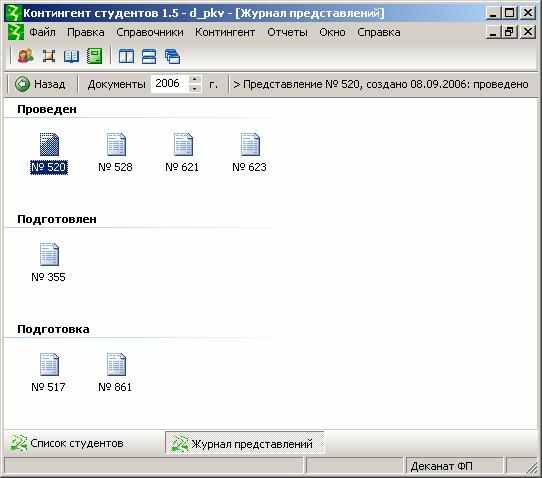Restore the inner document window

509,32
